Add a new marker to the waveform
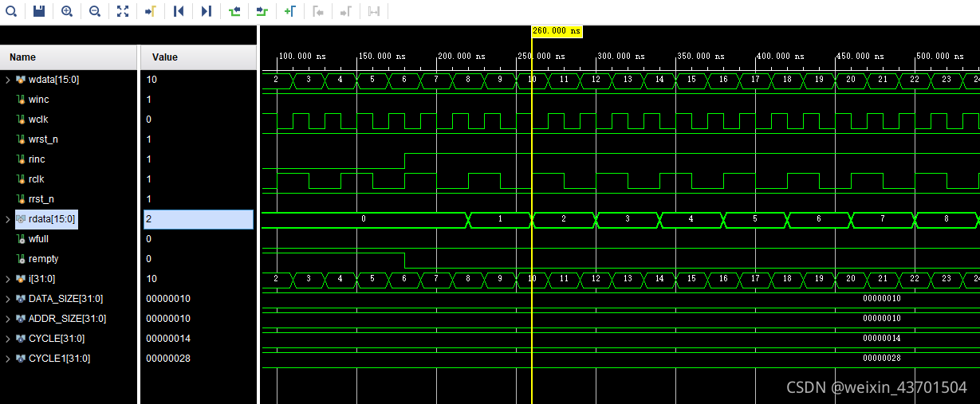980x404 pixels. click(x=290, y=11)
